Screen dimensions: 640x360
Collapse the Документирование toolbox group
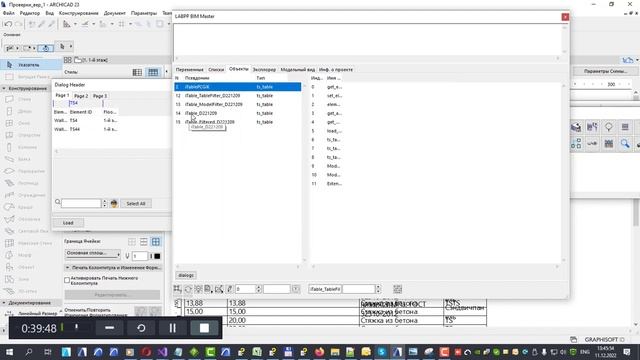[4, 303]
